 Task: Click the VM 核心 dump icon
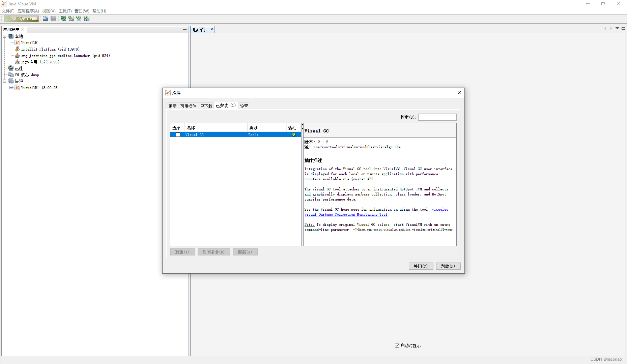point(11,74)
